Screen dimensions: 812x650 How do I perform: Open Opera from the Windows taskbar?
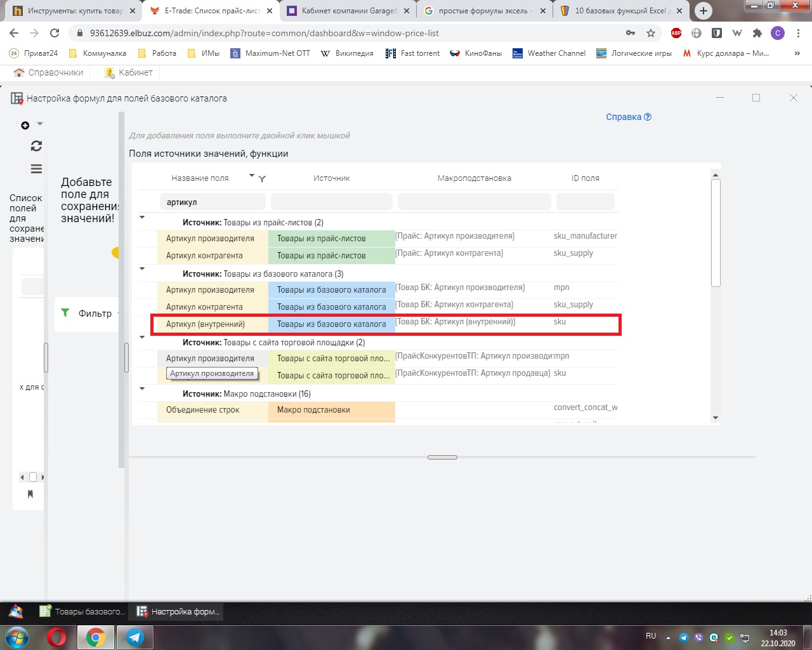[57, 637]
